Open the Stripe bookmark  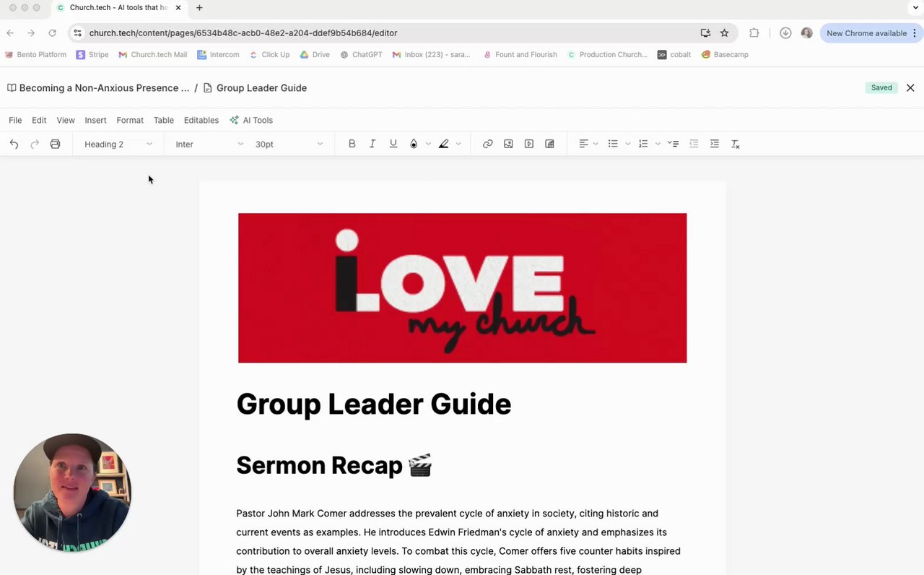[x=92, y=54]
